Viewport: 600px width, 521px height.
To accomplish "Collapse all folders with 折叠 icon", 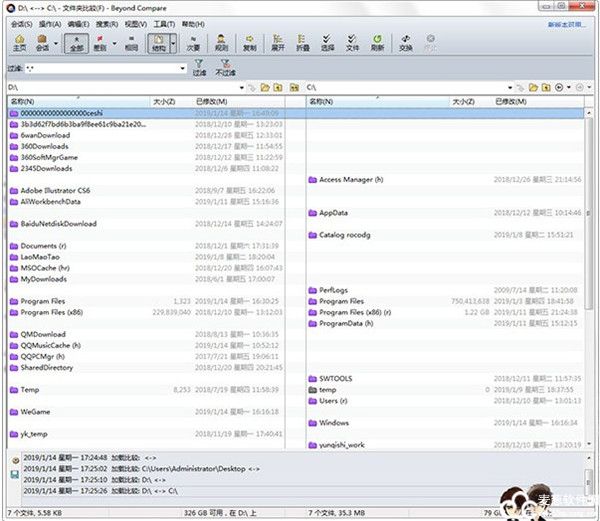I will coord(303,42).
